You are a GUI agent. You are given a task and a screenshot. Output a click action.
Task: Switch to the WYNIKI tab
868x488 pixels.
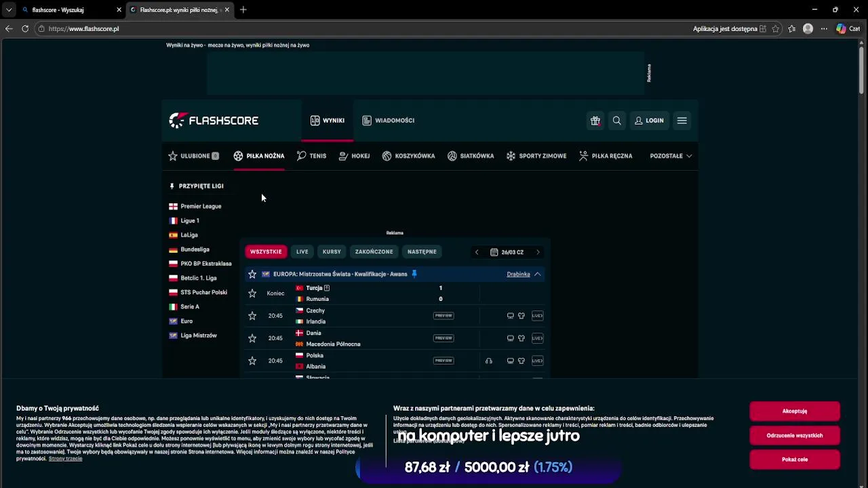point(328,121)
